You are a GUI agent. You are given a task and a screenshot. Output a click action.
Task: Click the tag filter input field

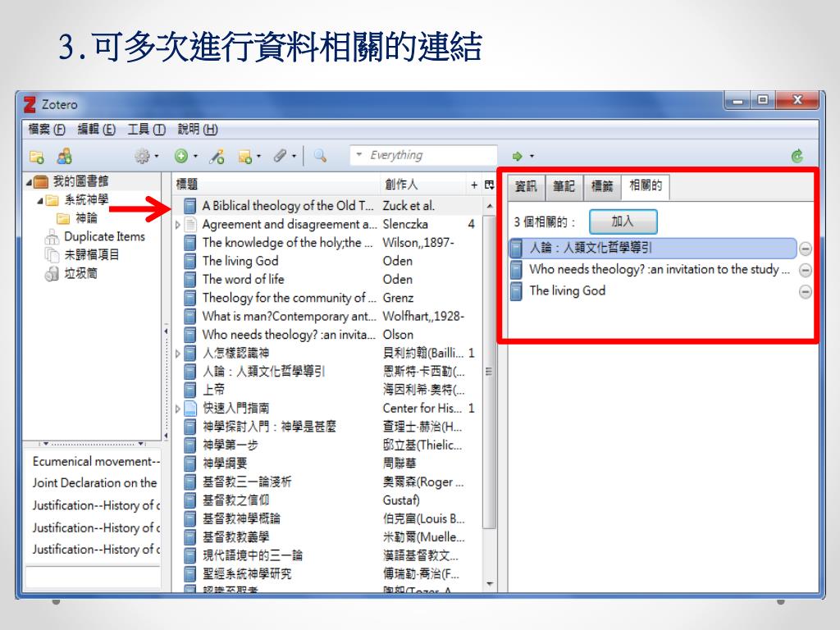pos(94,577)
